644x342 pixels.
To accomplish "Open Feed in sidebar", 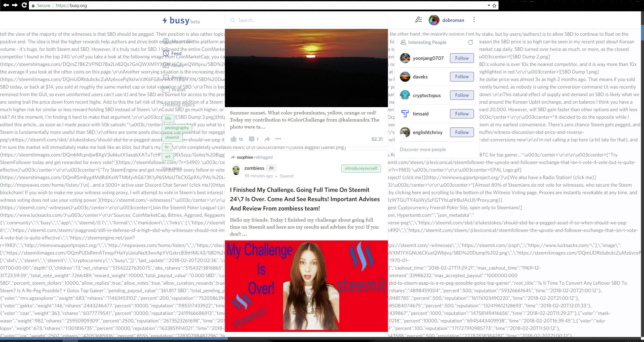I will [x=172, y=53].
